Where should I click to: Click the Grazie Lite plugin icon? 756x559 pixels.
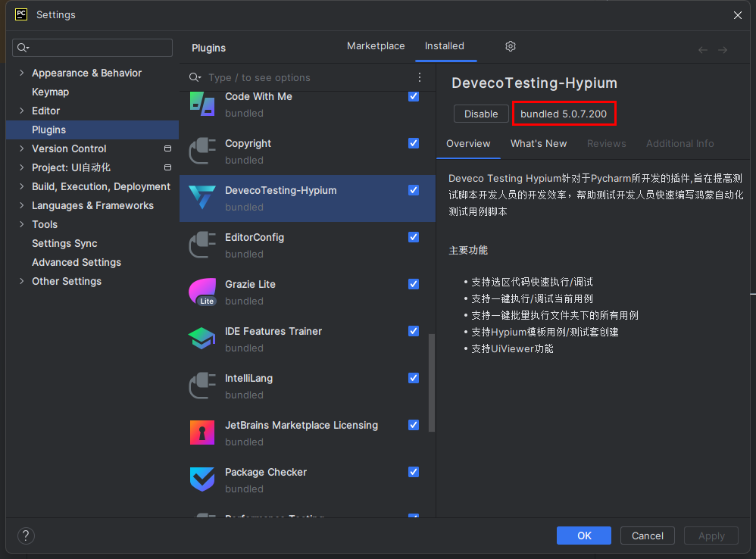tap(202, 292)
